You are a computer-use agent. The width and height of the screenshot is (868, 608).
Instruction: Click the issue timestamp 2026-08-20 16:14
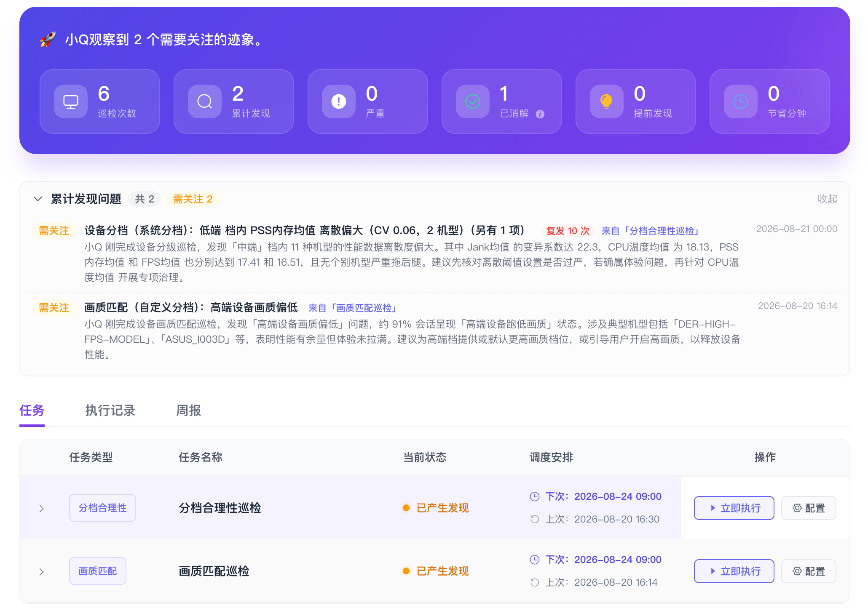[798, 306]
